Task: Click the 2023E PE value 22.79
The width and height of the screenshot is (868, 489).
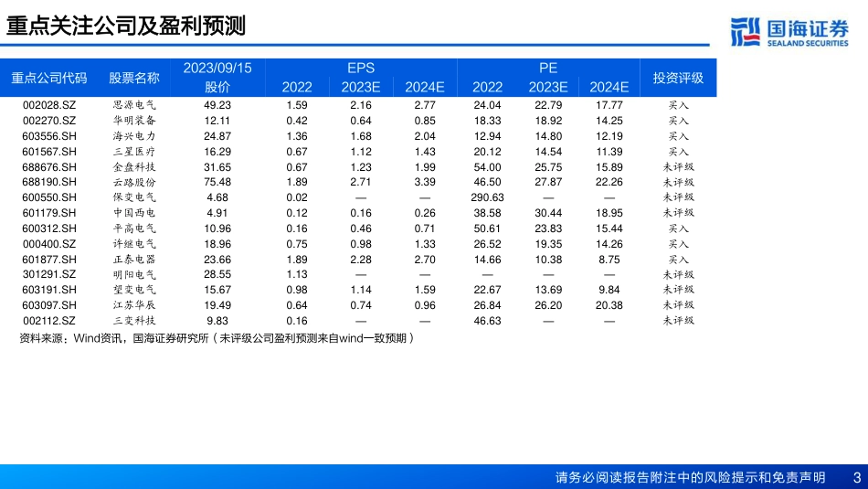Action: coord(548,105)
